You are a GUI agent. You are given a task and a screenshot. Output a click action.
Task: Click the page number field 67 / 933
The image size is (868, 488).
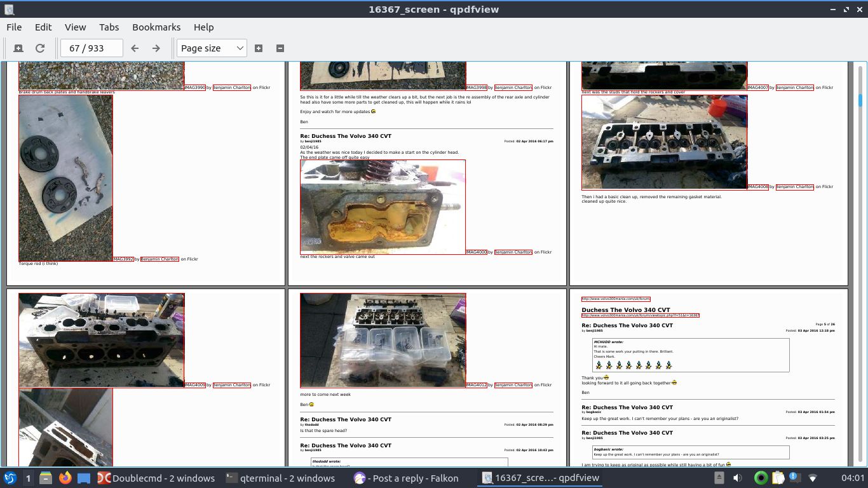[x=92, y=48]
